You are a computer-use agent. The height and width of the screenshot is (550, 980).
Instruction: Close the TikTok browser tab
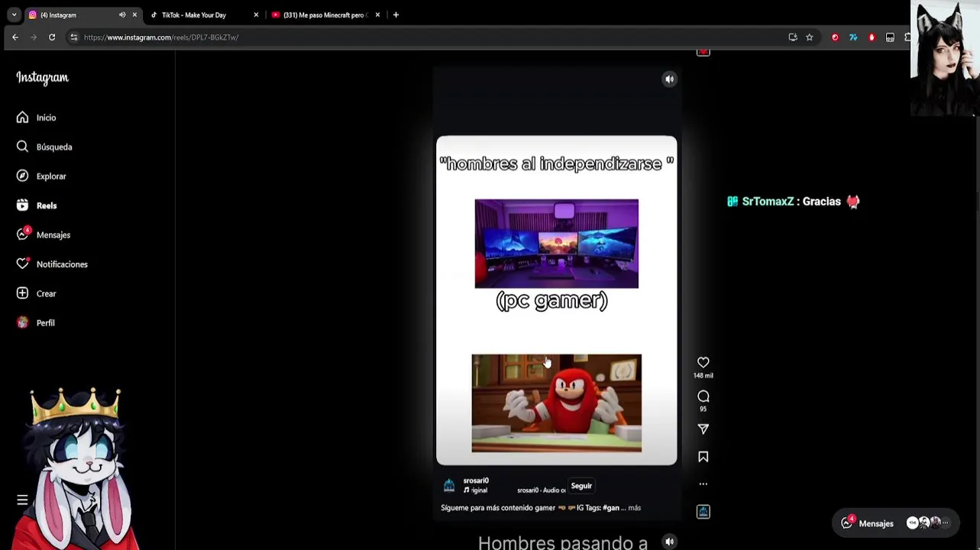click(x=256, y=15)
